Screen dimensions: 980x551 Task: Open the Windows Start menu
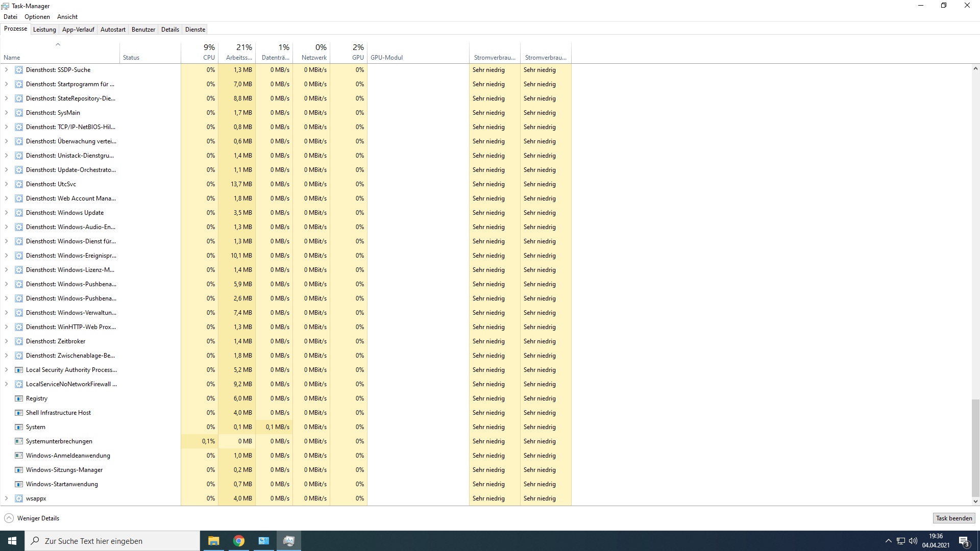pyautogui.click(x=11, y=540)
